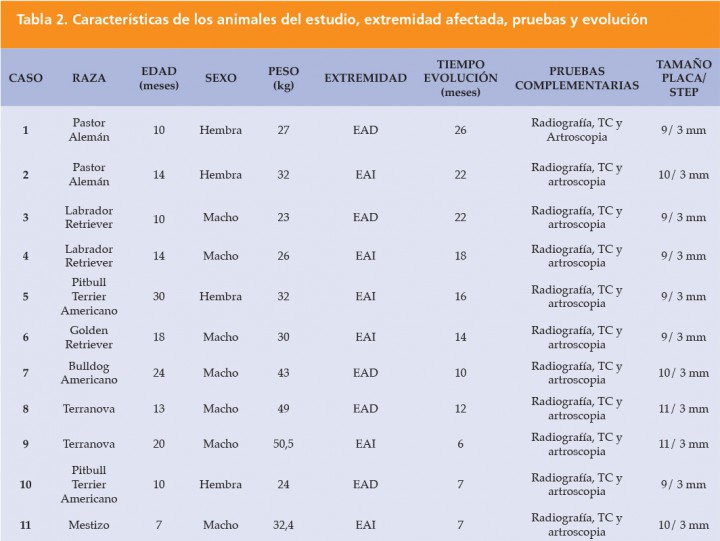Click the RAZA column header
This screenshot has width=720, height=541.
point(89,78)
